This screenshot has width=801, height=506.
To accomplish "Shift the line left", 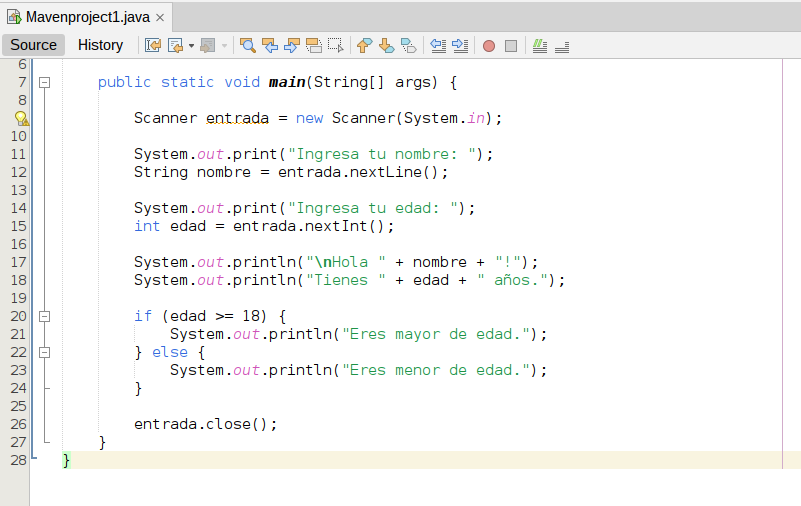I will 438,45.
